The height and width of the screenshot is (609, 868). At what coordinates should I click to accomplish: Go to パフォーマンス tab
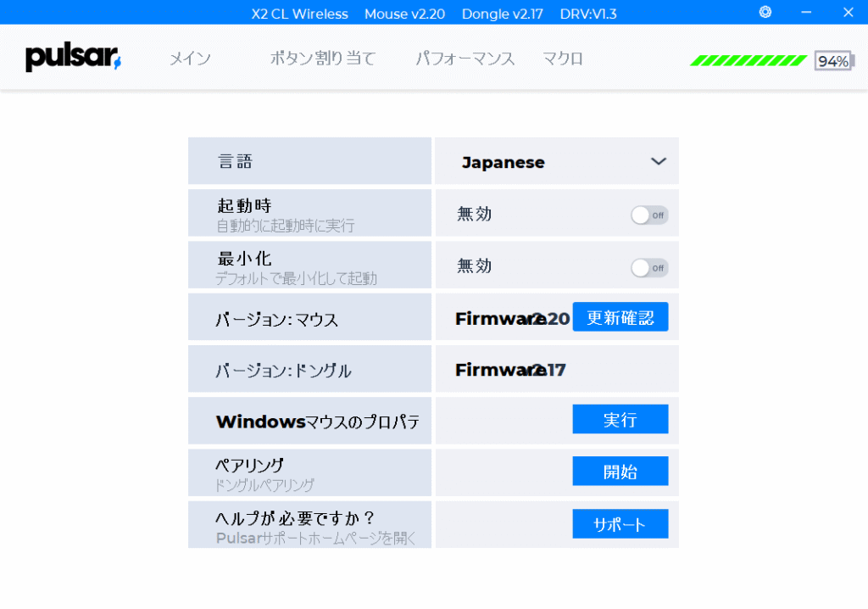tap(465, 59)
